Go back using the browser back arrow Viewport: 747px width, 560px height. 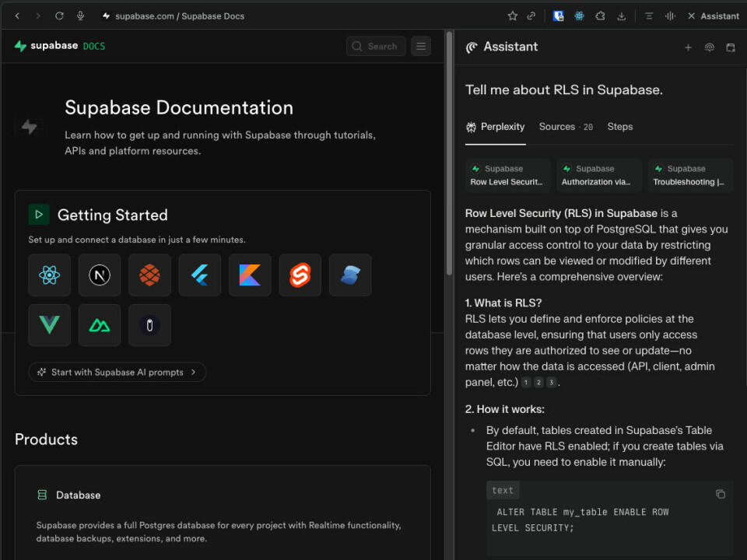coord(17,16)
